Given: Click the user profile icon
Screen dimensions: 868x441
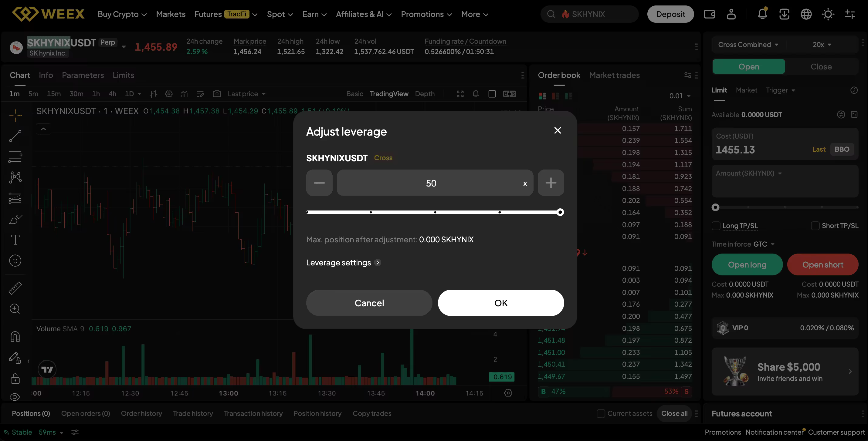Looking at the screenshot, I should pyautogui.click(x=731, y=14).
